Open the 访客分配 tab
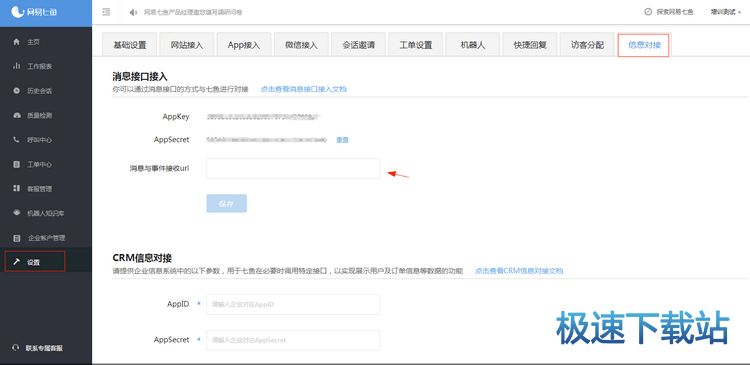Viewport: 750px width, 365px height. coord(587,45)
